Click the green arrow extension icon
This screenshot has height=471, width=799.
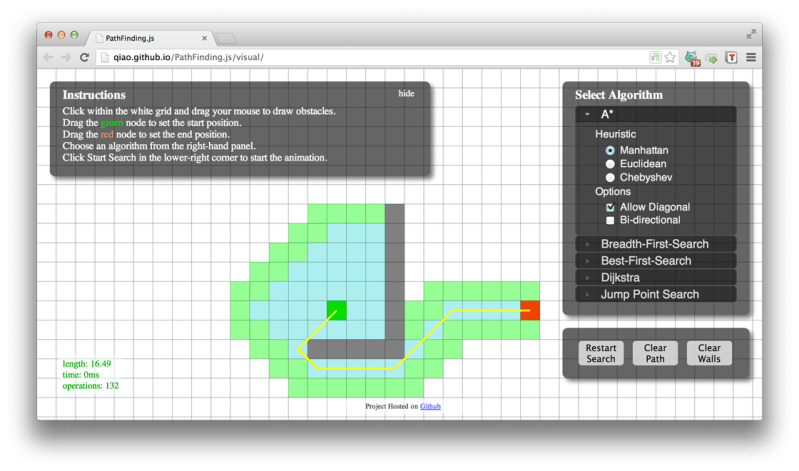[711, 58]
